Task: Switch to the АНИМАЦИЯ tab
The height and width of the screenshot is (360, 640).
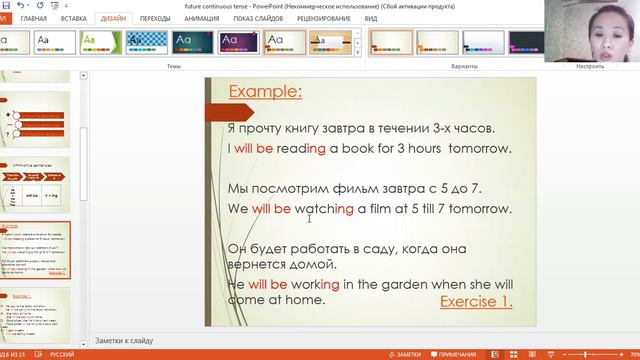Action: point(202,19)
